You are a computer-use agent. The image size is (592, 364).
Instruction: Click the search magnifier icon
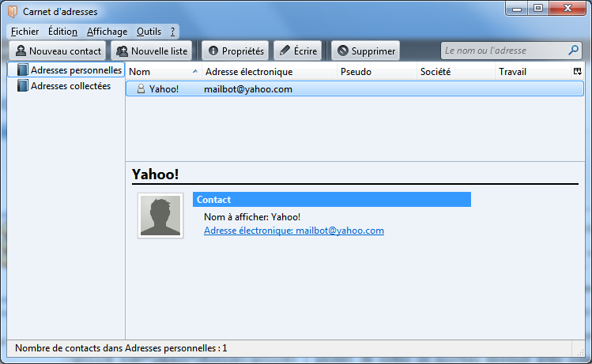(573, 51)
